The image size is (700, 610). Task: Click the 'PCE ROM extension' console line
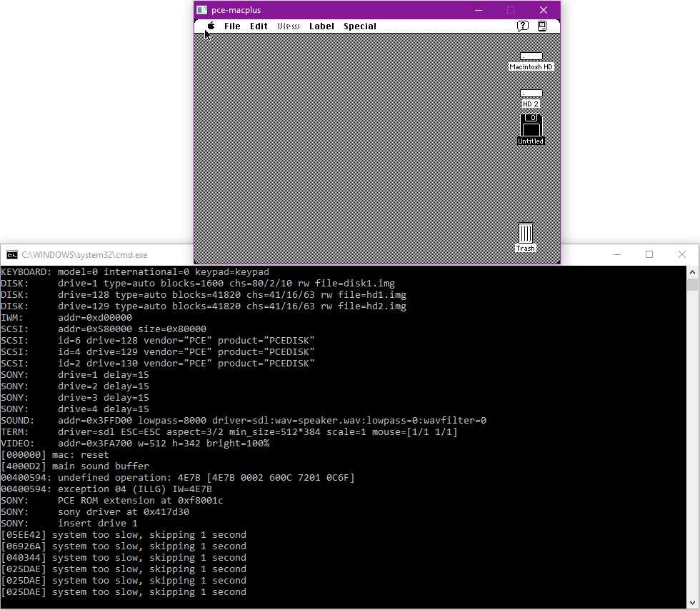tap(111, 501)
